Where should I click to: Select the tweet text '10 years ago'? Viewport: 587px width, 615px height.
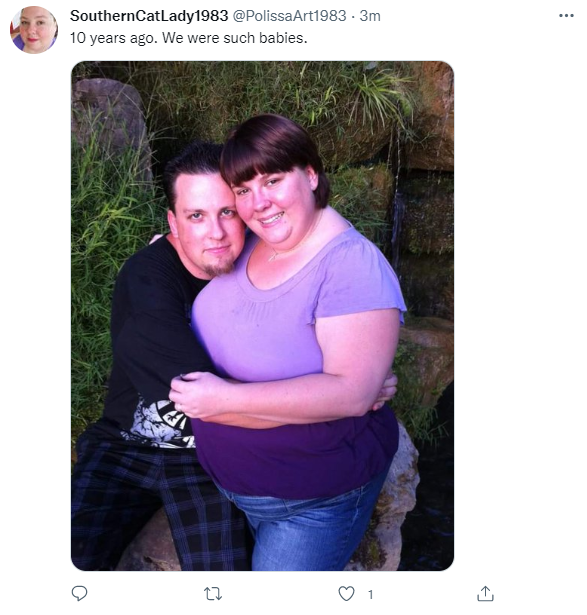(114, 38)
